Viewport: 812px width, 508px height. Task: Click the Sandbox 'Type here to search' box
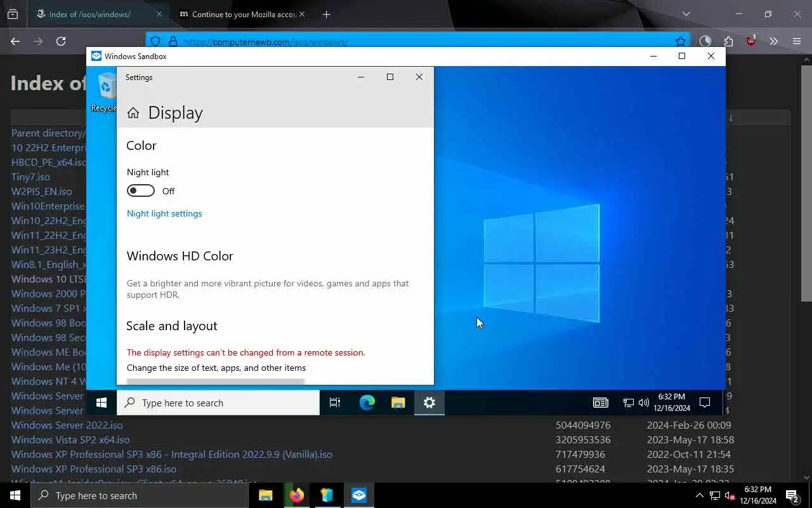tap(218, 403)
